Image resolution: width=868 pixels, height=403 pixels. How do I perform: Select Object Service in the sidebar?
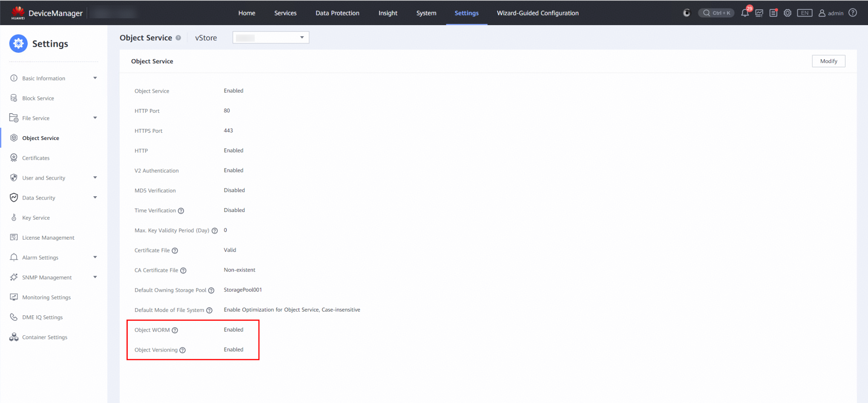pyautogui.click(x=41, y=138)
